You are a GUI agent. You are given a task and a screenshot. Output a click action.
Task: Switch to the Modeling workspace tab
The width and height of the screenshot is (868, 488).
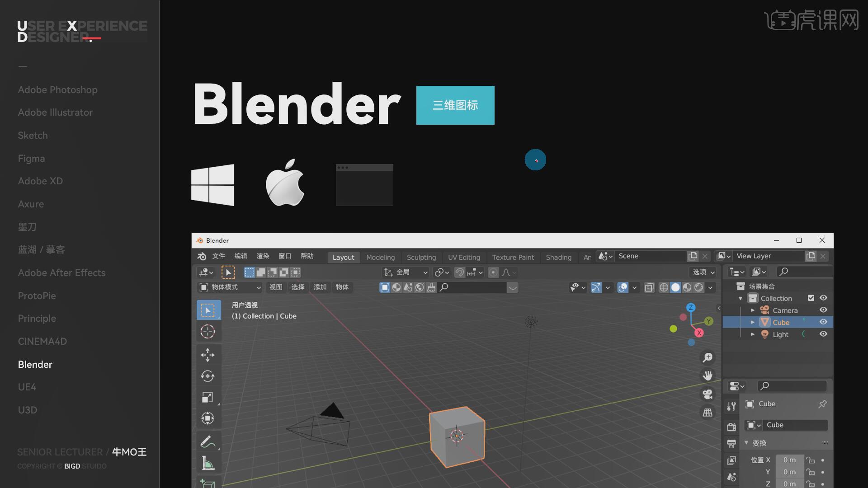(380, 257)
